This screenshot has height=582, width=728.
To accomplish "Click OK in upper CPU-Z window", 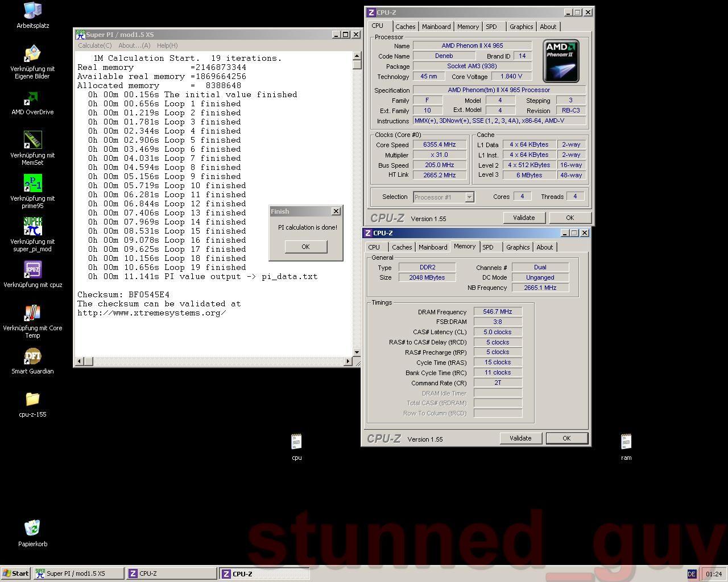I will point(570,218).
